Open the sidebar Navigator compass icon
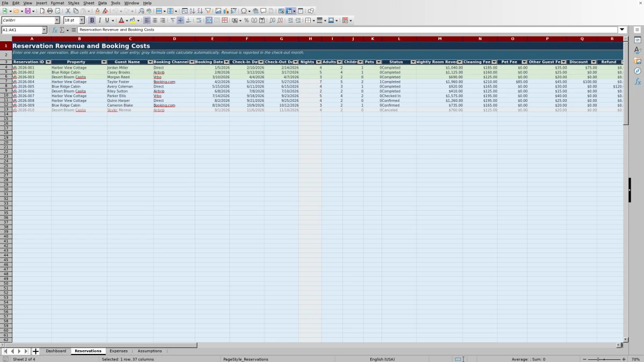This screenshot has width=644, height=362. [638, 71]
